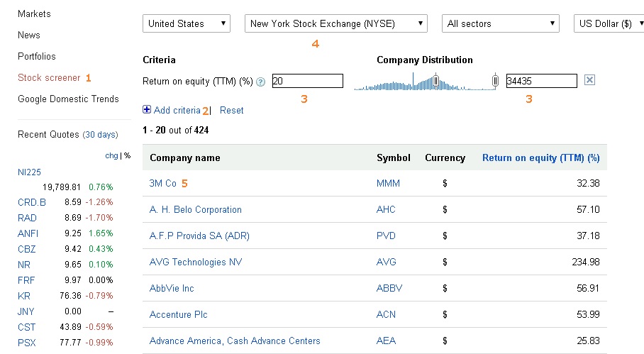Screen dimensions: 644x354
Task: Go to Markets in the sidebar
Action: 34,13
